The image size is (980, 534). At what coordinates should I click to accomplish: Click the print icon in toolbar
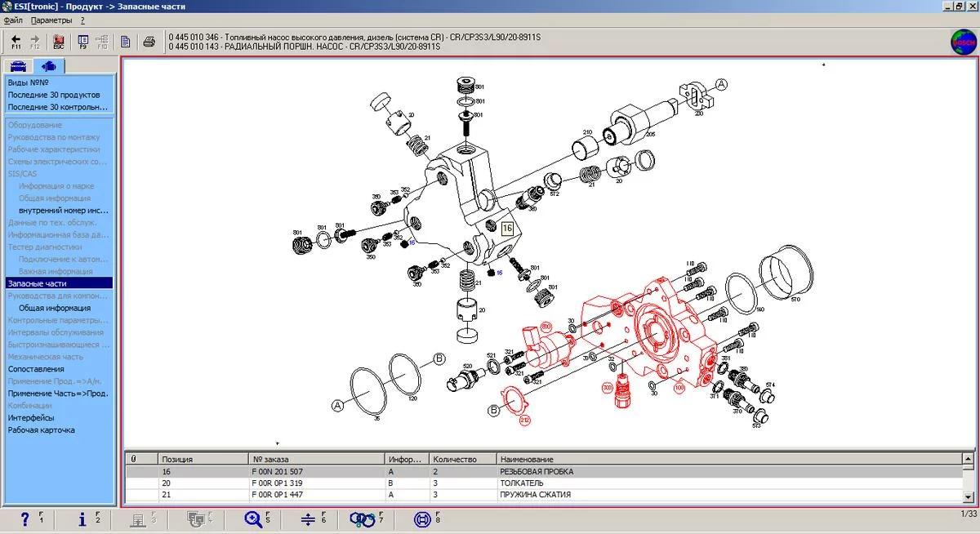pyautogui.click(x=149, y=42)
